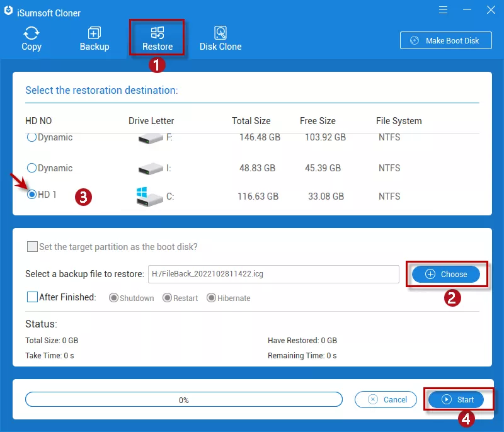The height and width of the screenshot is (432, 504).
Task: Click the Windows drive icon for C:
Action: click(x=149, y=196)
